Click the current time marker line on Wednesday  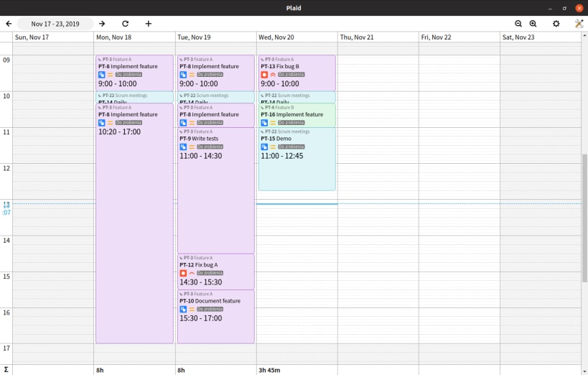point(297,204)
